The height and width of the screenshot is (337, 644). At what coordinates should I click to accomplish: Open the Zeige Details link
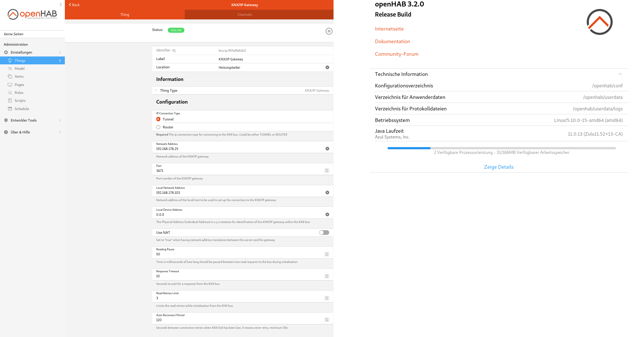pyautogui.click(x=498, y=167)
